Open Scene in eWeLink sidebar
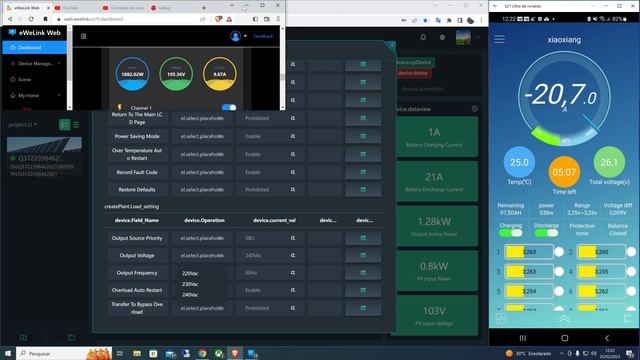The height and width of the screenshot is (360, 640). point(24,79)
